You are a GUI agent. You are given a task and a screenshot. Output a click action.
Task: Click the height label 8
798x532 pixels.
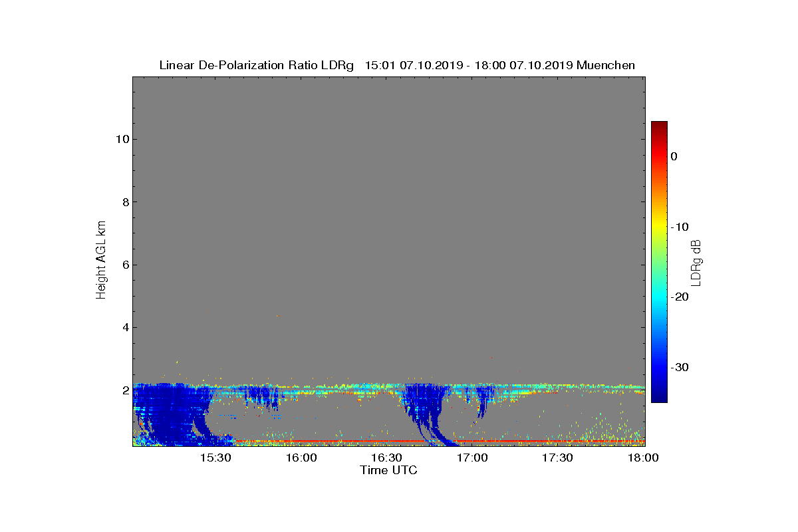(x=124, y=202)
